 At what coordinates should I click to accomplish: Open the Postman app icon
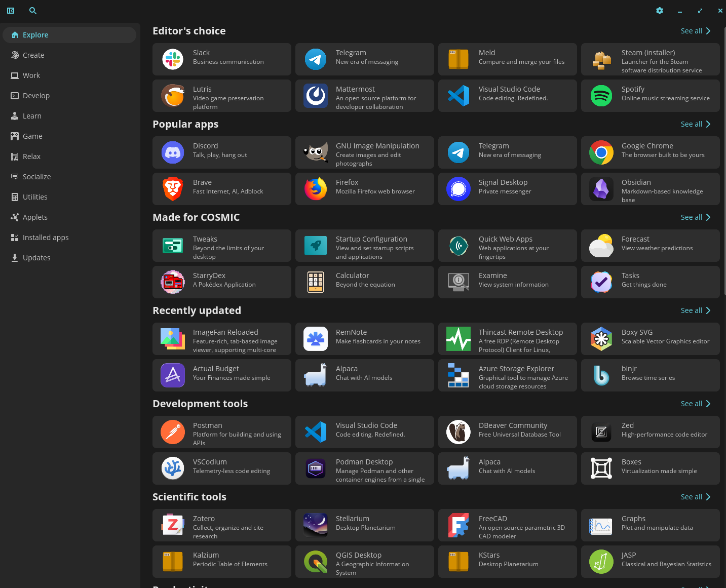point(173,432)
